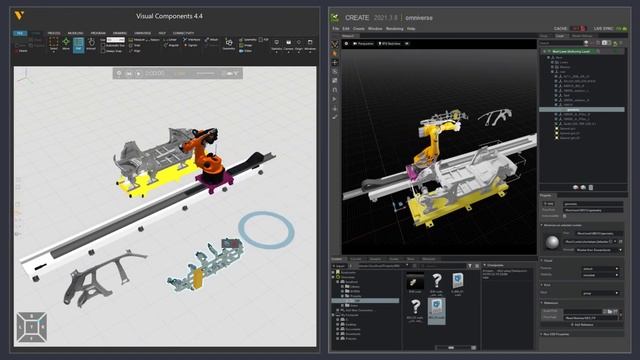Toggle the Automatic Size checkbox
This screenshot has width=640, height=360.
(103, 45)
